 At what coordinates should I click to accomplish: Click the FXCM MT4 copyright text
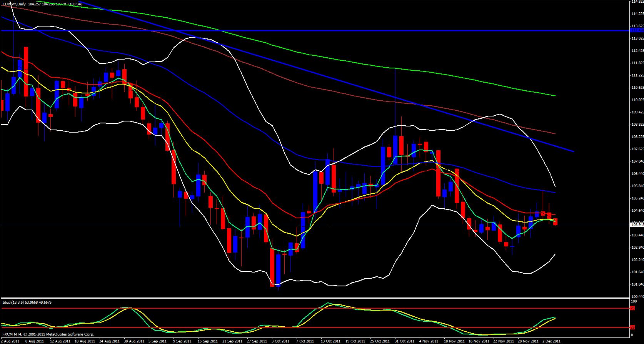48,334
